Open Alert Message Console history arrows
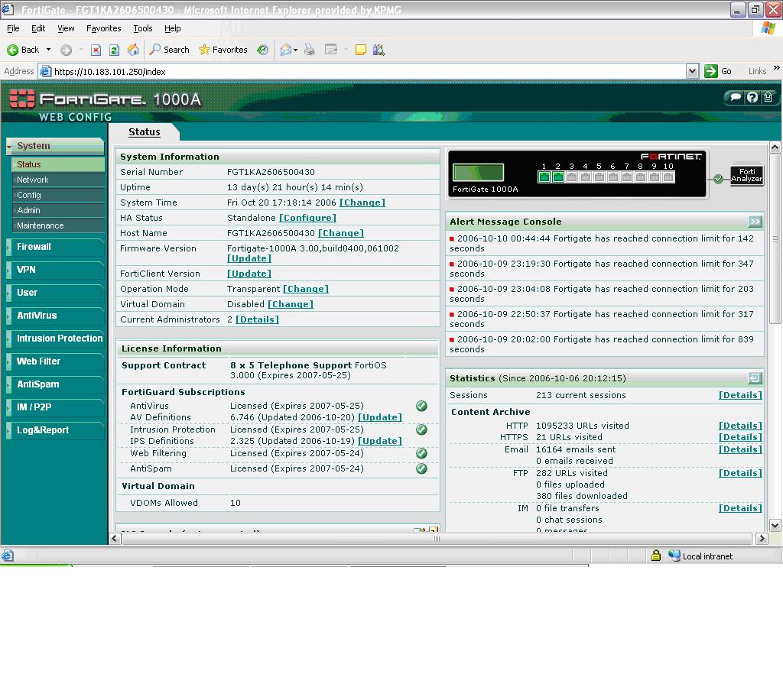 755,222
